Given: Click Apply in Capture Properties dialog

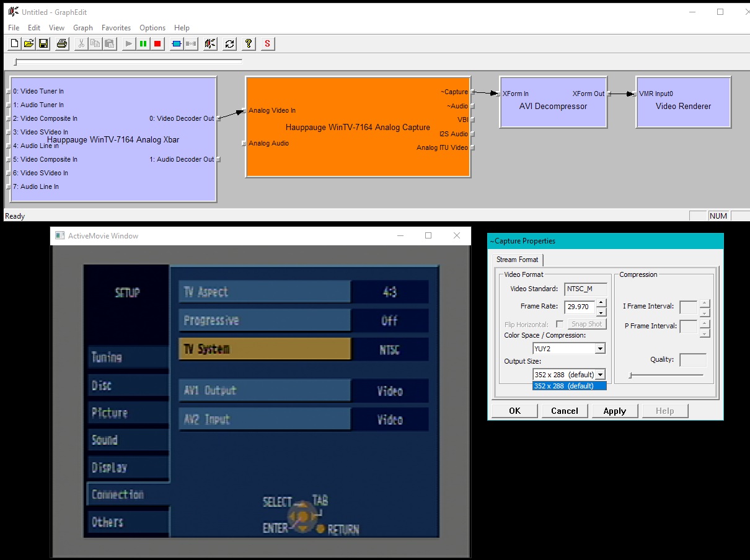Looking at the screenshot, I should 614,411.
